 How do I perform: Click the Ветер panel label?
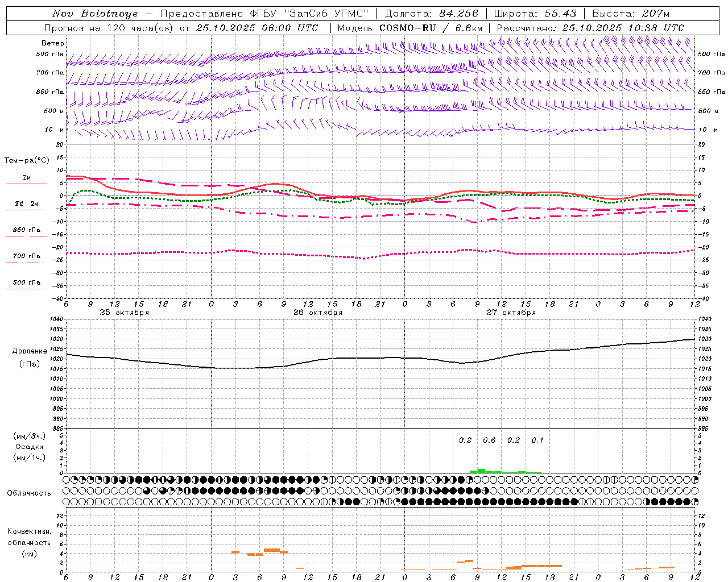point(53,43)
